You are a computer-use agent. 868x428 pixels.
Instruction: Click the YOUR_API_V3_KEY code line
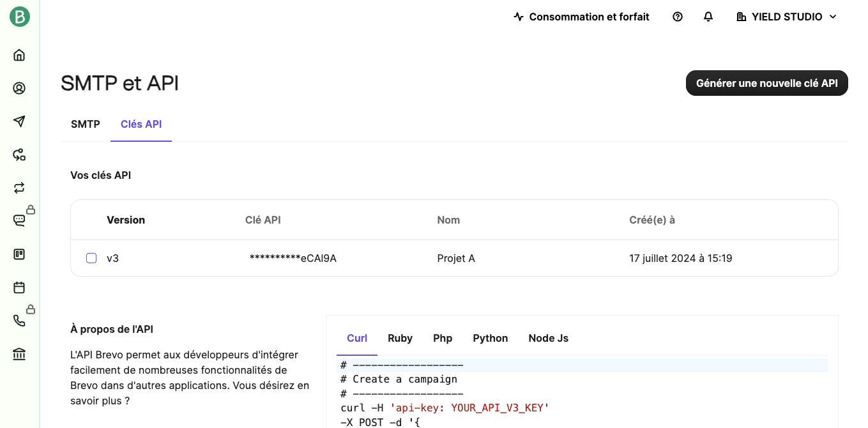pyautogui.click(x=445, y=408)
